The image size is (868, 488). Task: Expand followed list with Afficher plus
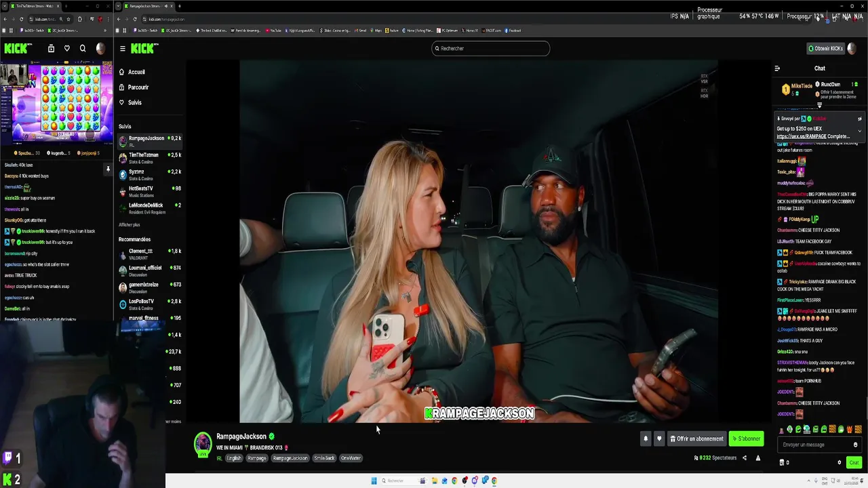point(130,225)
